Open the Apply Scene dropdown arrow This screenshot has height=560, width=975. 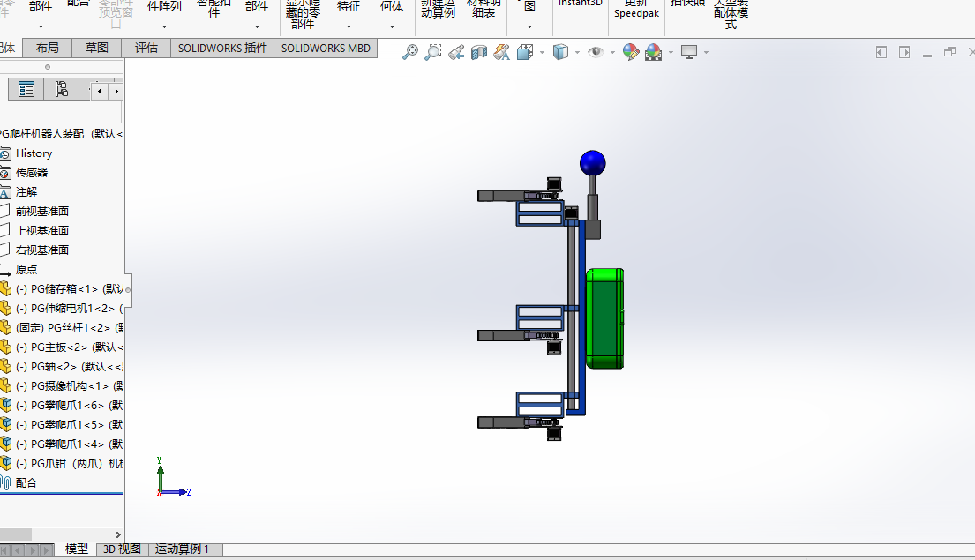[671, 52]
